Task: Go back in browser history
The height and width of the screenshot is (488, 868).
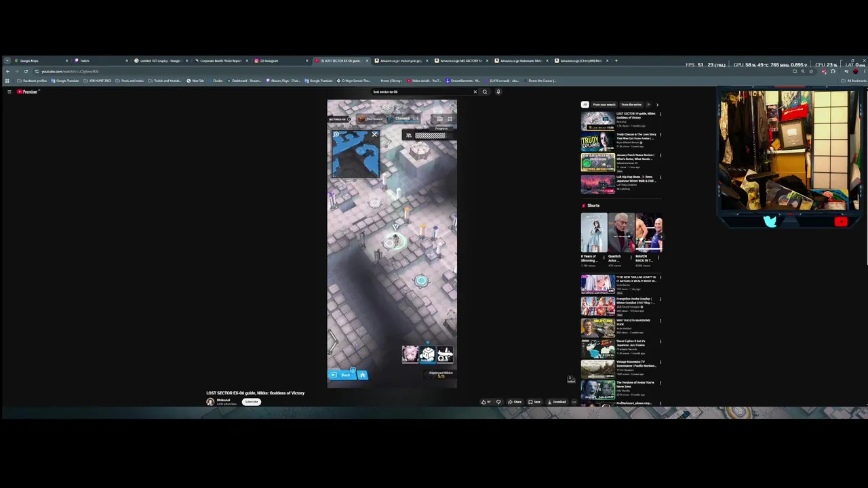Action: 7,71
